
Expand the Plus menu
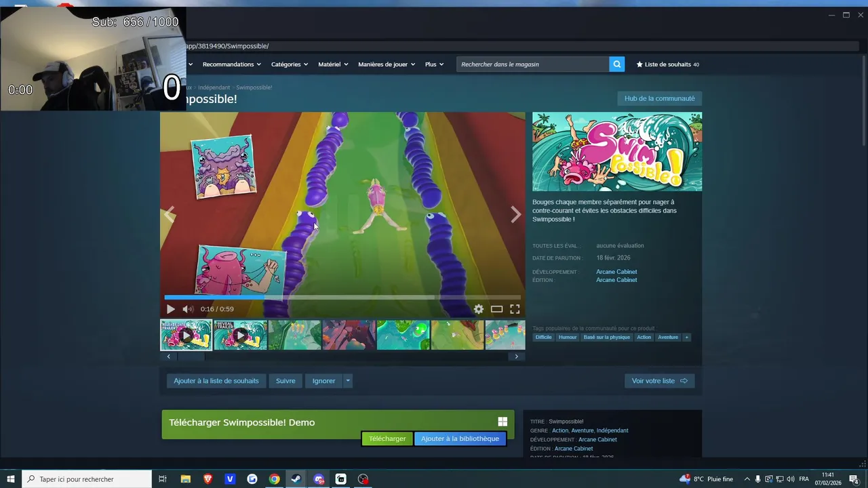(435, 64)
